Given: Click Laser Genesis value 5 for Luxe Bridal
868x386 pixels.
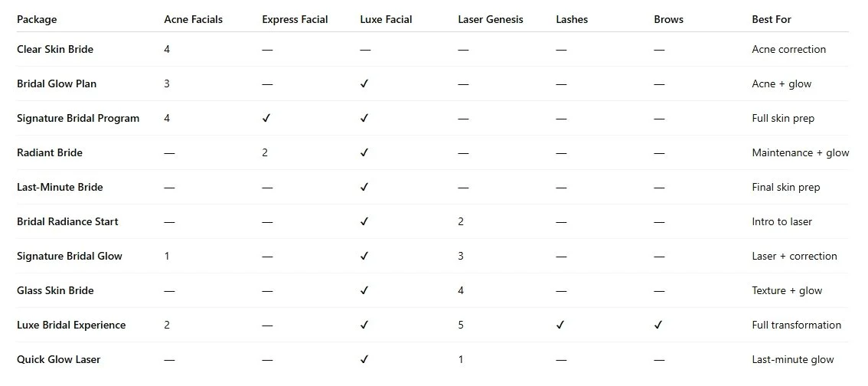Looking at the screenshot, I should tap(461, 325).
